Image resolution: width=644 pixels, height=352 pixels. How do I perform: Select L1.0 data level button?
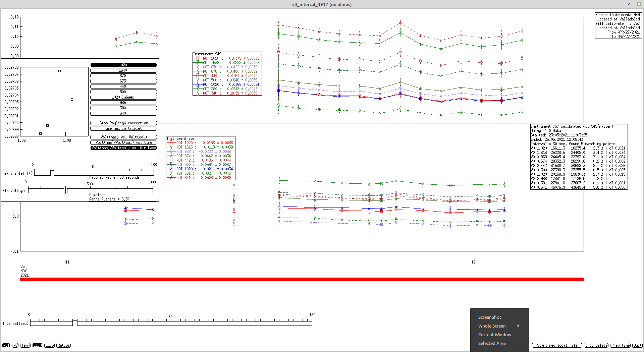[x=38, y=345]
